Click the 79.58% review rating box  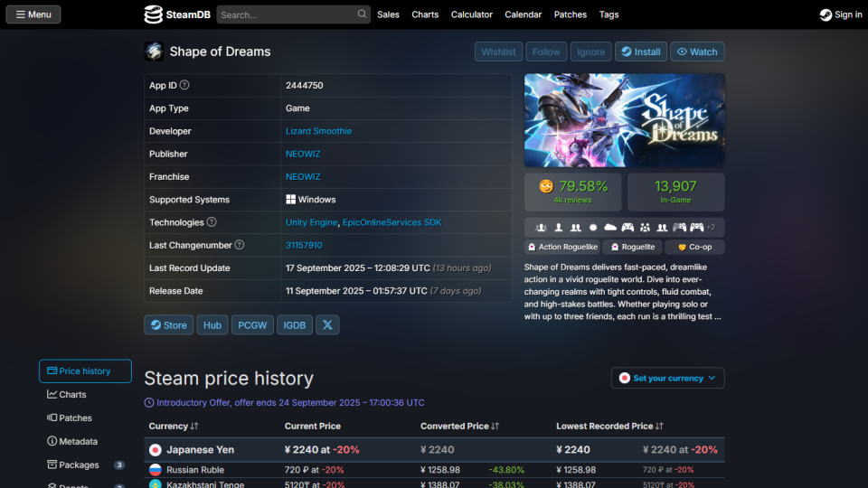(x=573, y=192)
